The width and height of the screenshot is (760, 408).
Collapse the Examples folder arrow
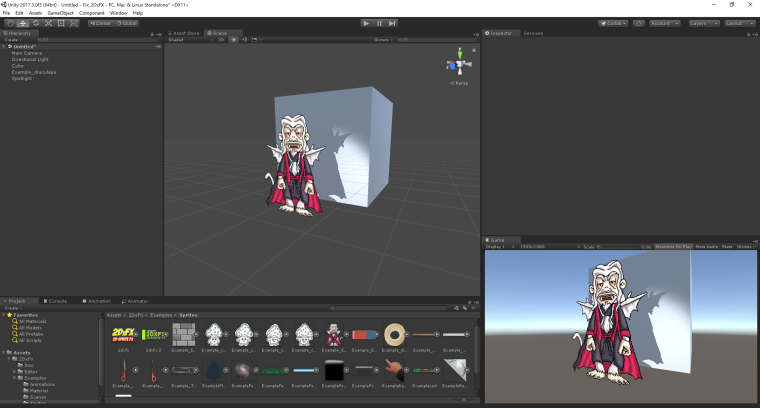click(x=15, y=378)
